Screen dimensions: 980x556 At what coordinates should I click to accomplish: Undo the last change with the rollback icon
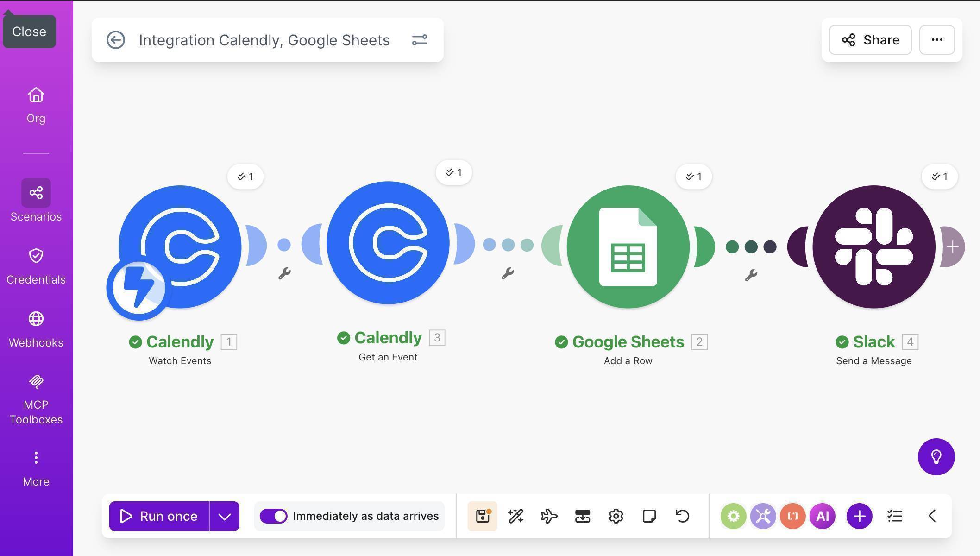(x=683, y=516)
